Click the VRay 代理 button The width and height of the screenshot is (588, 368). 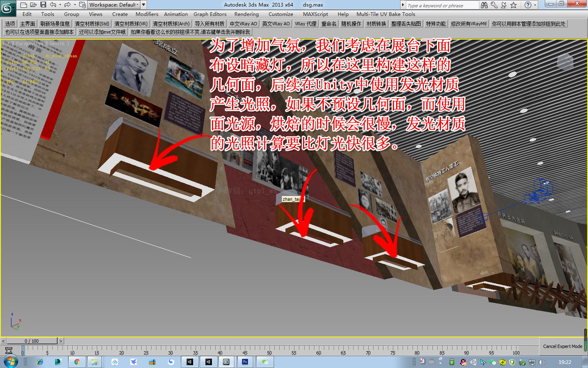pos(306,24)
